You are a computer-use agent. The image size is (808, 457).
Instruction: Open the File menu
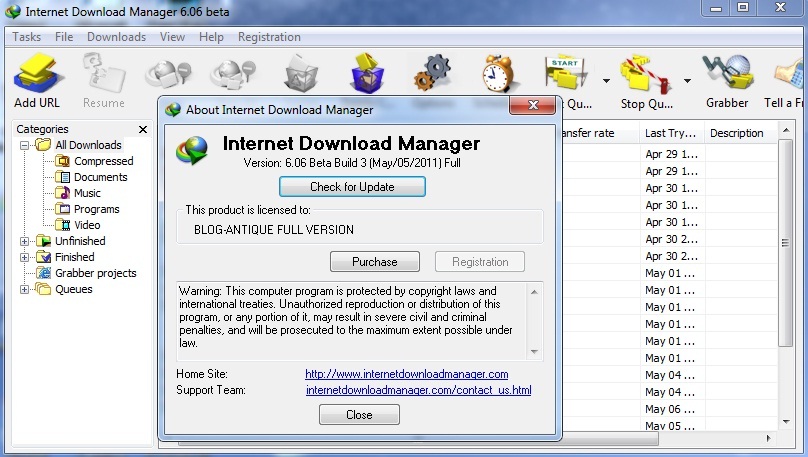[64, 37]
